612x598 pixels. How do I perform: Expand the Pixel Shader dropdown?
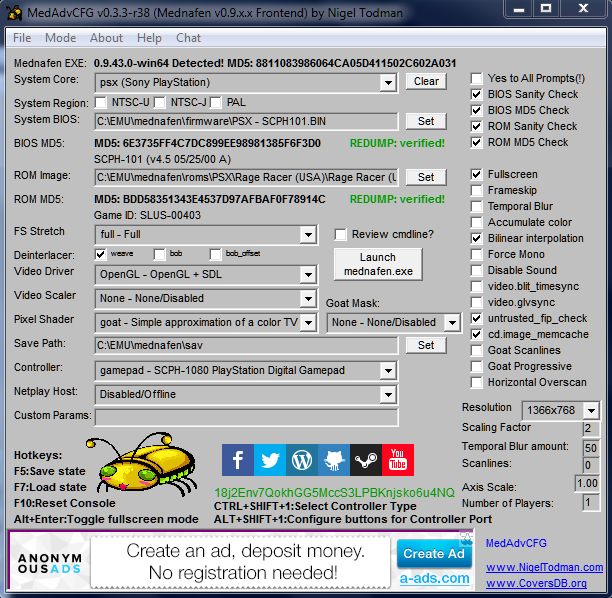(308, 323)
